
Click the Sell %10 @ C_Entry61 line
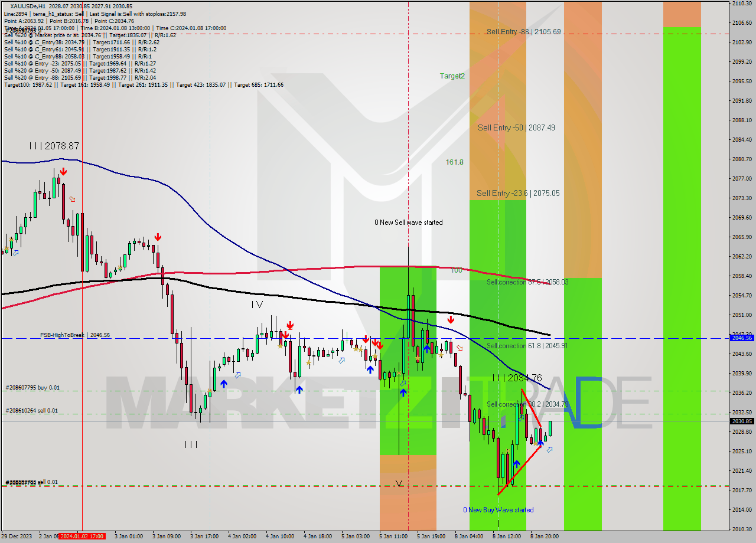(79, 49)
